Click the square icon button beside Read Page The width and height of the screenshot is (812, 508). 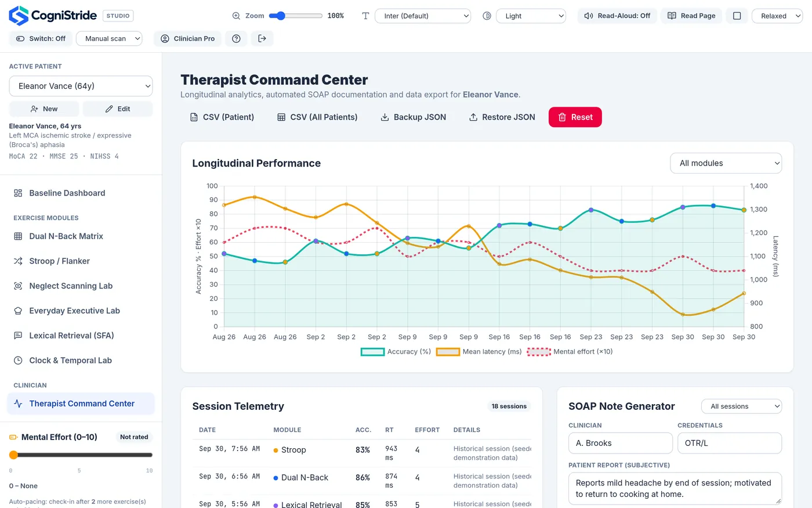pos(737,16)
